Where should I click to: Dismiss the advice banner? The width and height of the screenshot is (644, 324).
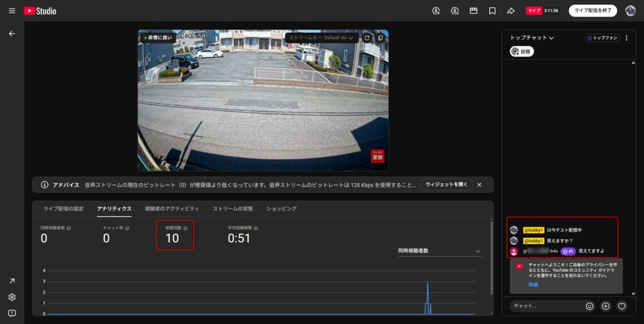click(x=479, y=185)
